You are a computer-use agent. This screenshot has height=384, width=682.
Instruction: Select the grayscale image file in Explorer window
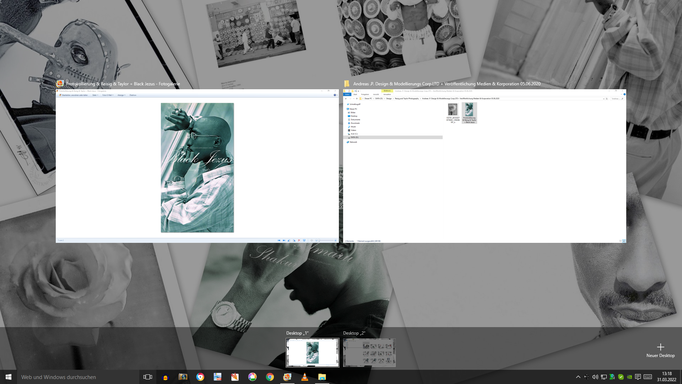(453, 113)
